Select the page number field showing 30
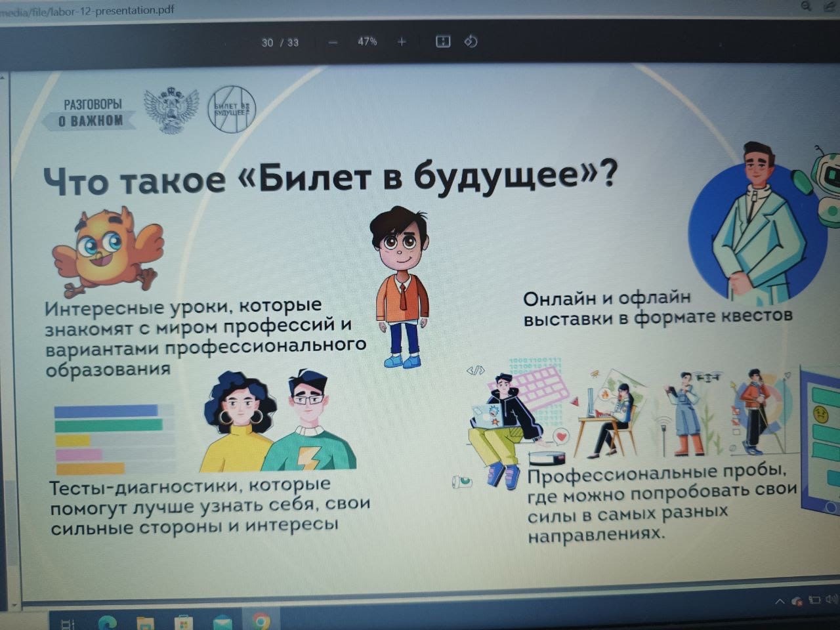Image resolution: width=840 pixels, height=630 pixels. pos(267,43)
